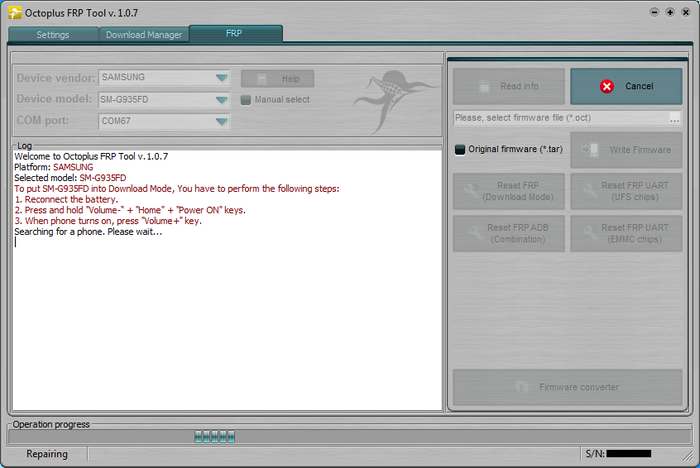Click the Firmware converter icon

point(520,387)
